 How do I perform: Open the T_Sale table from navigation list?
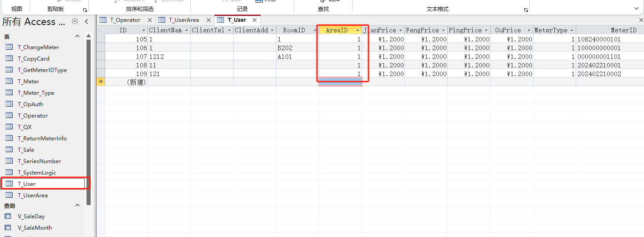click(x=26, y=149)
